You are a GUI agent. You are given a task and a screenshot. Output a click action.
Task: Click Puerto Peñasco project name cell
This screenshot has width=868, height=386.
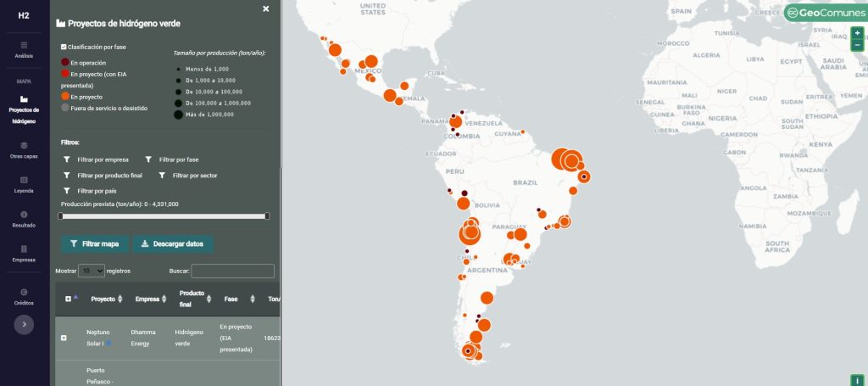(x=100, y=376)
